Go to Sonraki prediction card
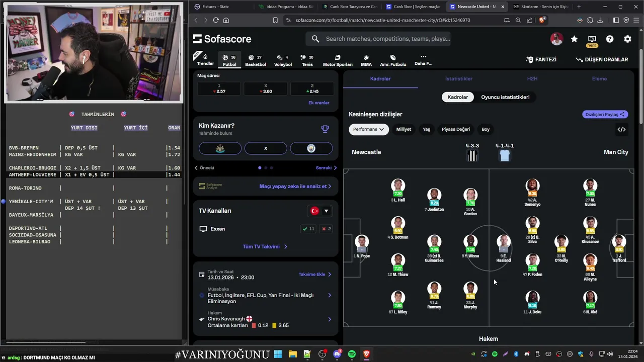The image size is (644, 362). coord(326,168)
